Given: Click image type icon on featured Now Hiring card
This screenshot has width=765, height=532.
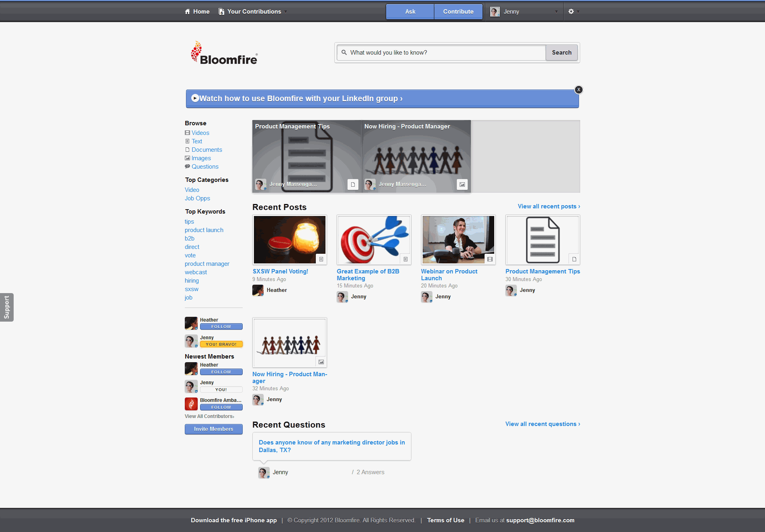Looking at the screenshot, I should click(462, 184).
